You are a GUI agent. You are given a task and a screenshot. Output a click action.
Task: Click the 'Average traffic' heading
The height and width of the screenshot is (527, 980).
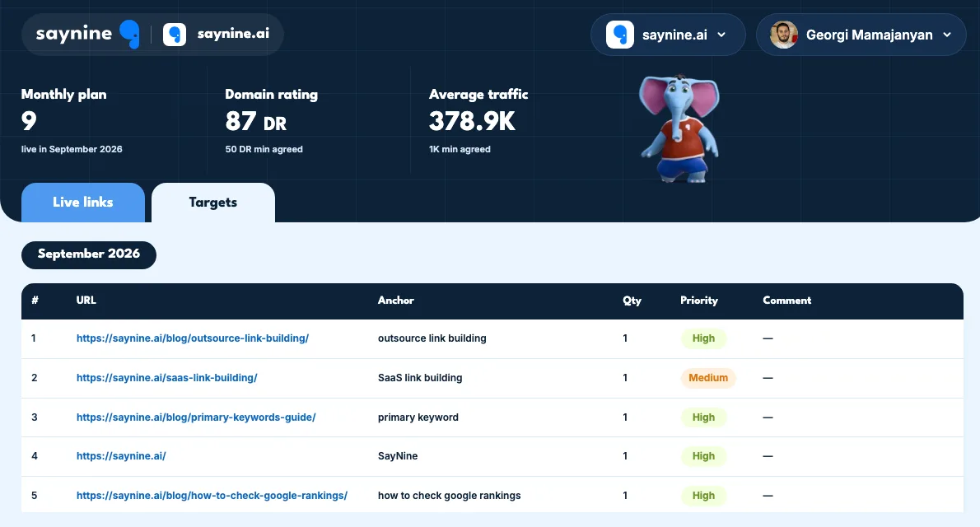click(478, 95)
